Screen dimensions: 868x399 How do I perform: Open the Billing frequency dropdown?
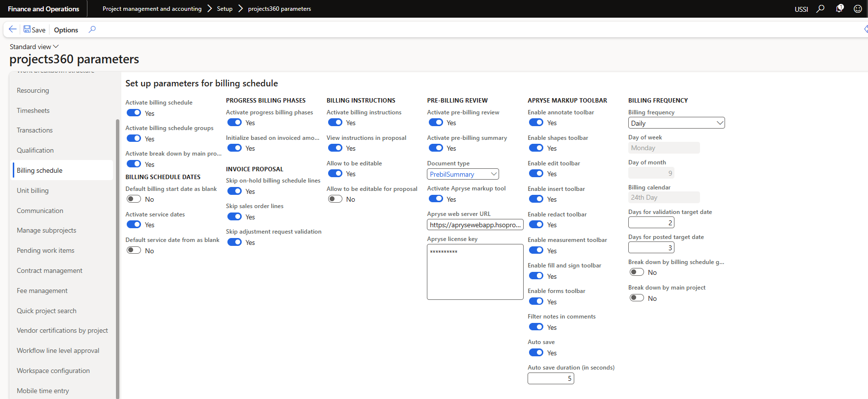[x=676, y=123]
